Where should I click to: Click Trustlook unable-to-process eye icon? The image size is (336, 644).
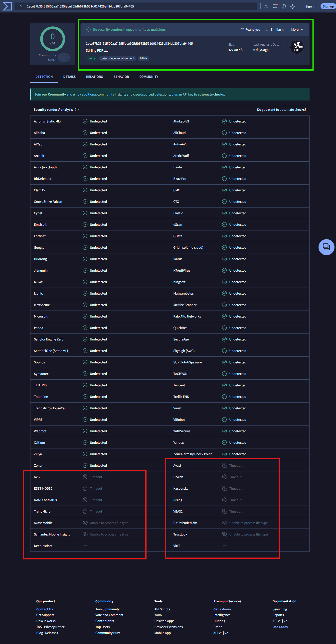coord(224,534)
